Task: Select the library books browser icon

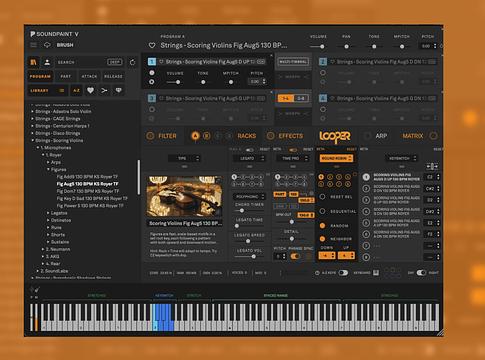Action: (33, 62)
